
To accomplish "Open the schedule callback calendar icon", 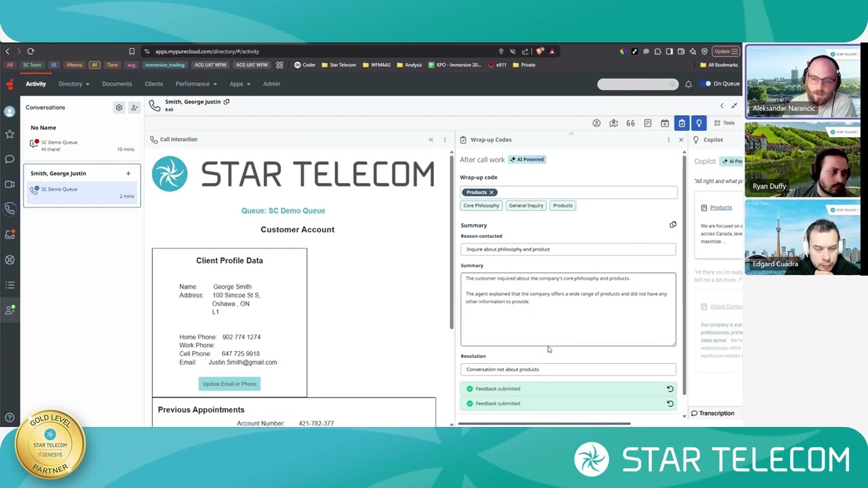I will tap(665, 123).
